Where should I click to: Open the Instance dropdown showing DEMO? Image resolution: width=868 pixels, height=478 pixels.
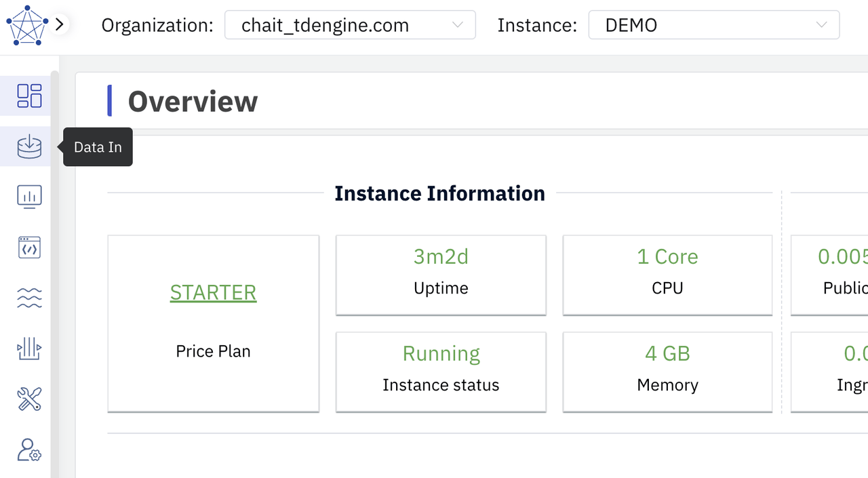tap(713, 26)
